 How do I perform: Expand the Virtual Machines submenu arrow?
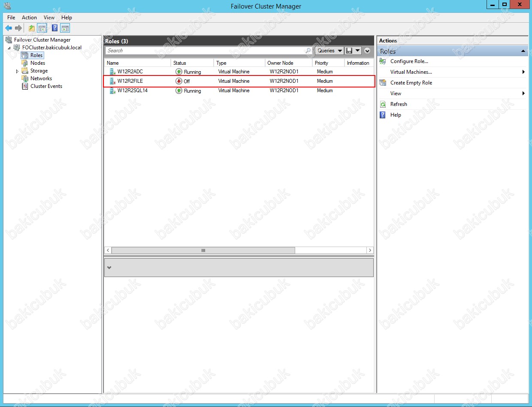pyautogui.click(x=523, y=72)
